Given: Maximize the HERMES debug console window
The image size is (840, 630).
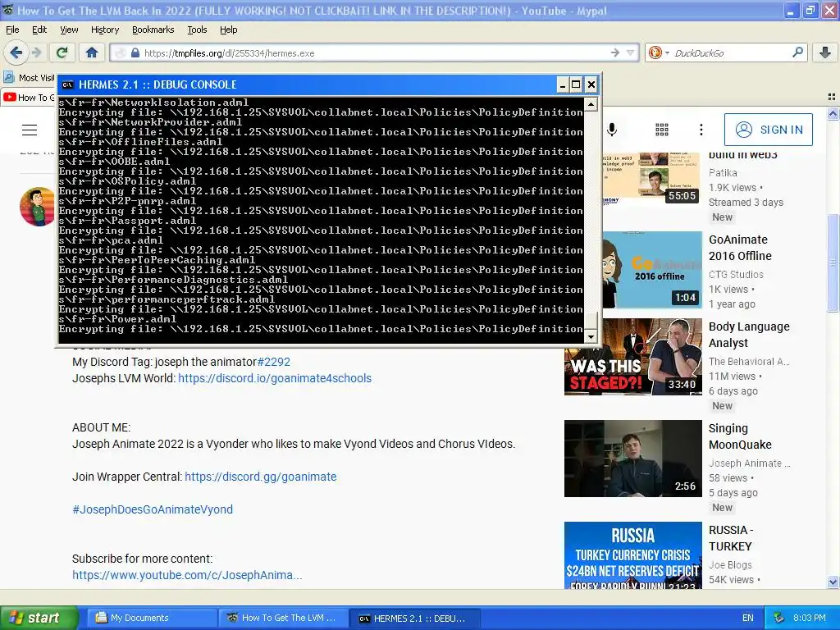Looking at the screenshot, I should (576, 84).
